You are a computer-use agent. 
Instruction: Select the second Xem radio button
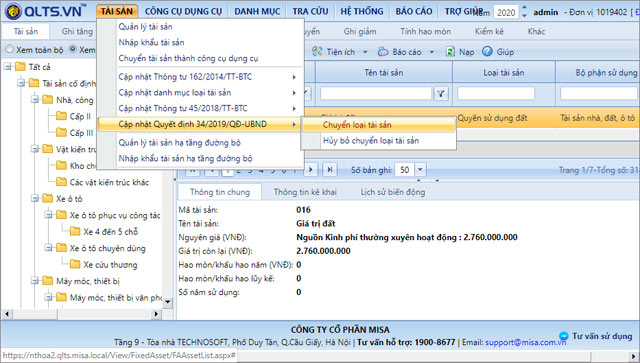(x=73, y=49)
